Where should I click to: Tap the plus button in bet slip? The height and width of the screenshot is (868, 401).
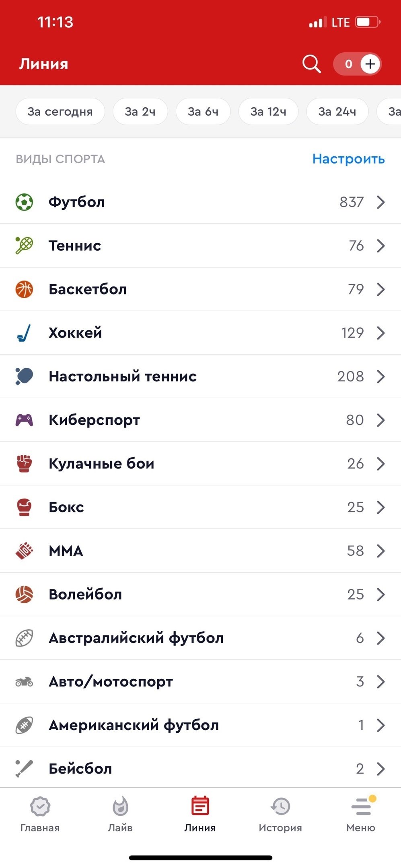click(x=370, y=64)
